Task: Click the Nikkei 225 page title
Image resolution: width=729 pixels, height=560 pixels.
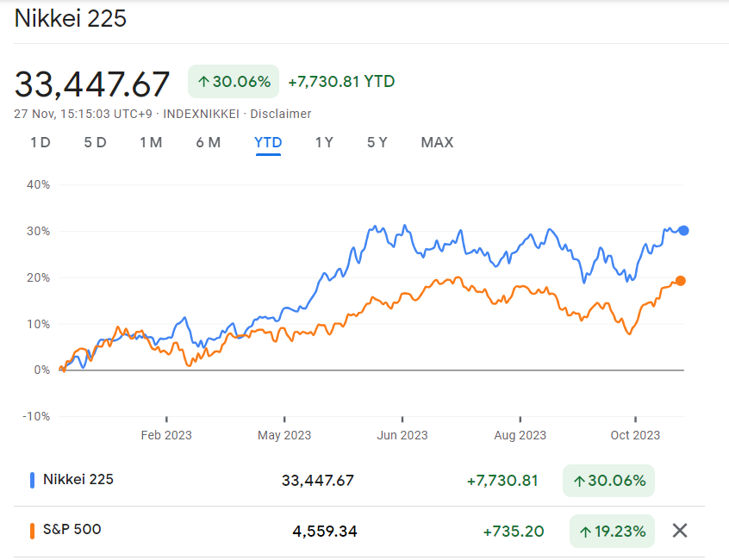Action: [71, 18]
